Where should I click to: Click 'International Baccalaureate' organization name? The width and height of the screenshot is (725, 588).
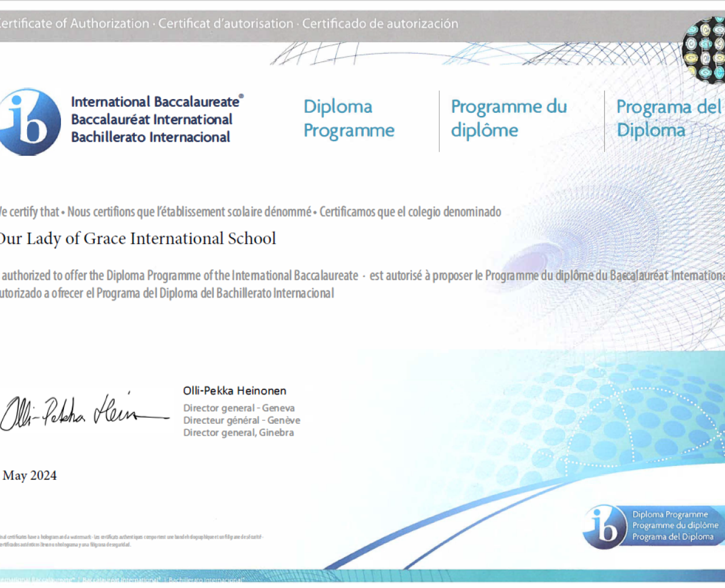[157, 101]
